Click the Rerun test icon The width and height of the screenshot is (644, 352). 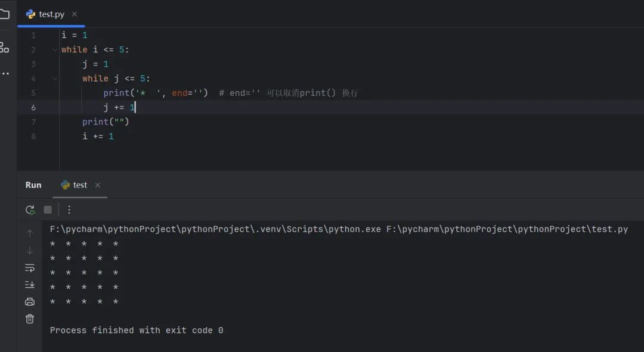pos(30,210)
